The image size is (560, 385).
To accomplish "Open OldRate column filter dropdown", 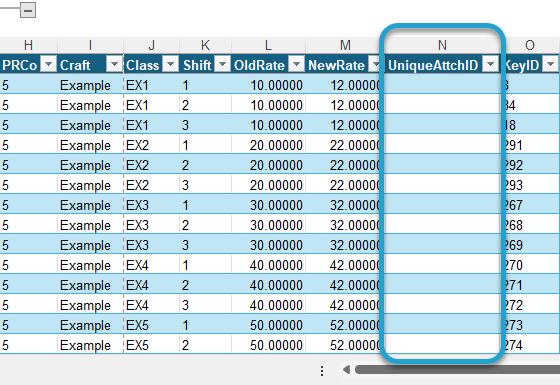I will [x=296, y=64].
